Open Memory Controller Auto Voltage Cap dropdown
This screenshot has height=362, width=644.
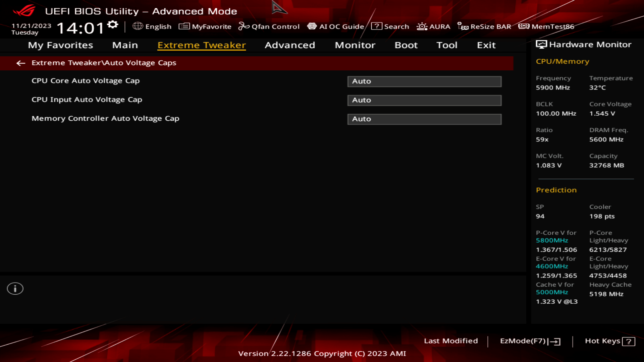(x=424, y=119)
